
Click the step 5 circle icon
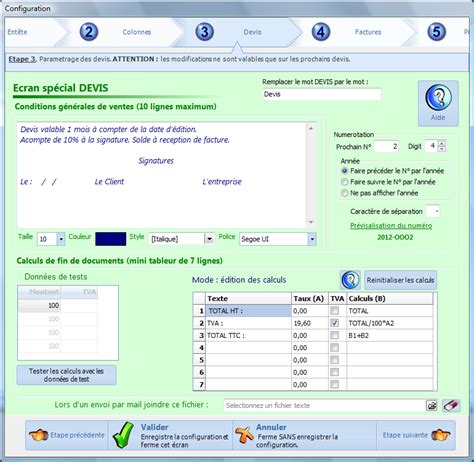point(436,32)
